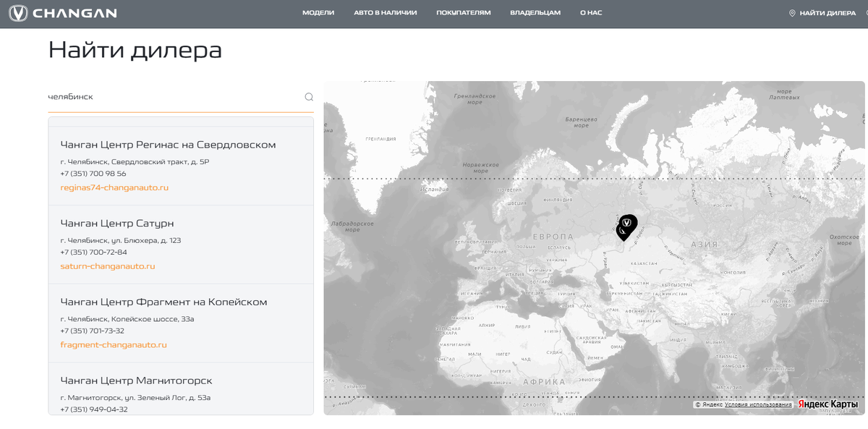Open reginas74-changanauto.ru link
This screenshot has height=429, width=868.
114,187
